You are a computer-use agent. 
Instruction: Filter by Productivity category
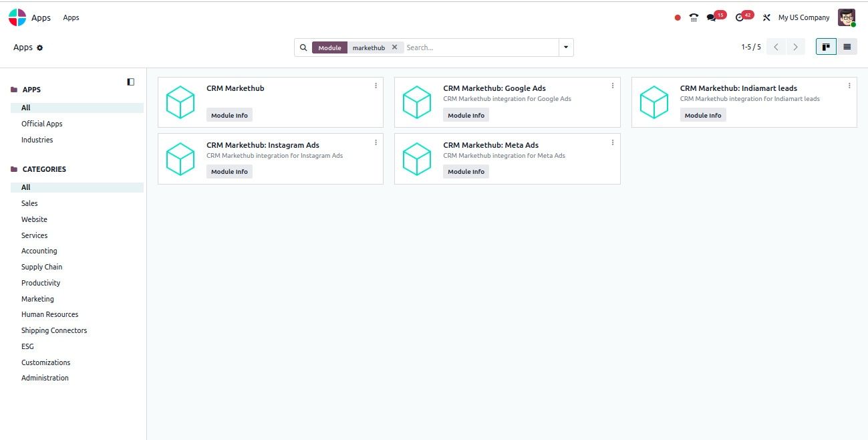click(41, 283)
